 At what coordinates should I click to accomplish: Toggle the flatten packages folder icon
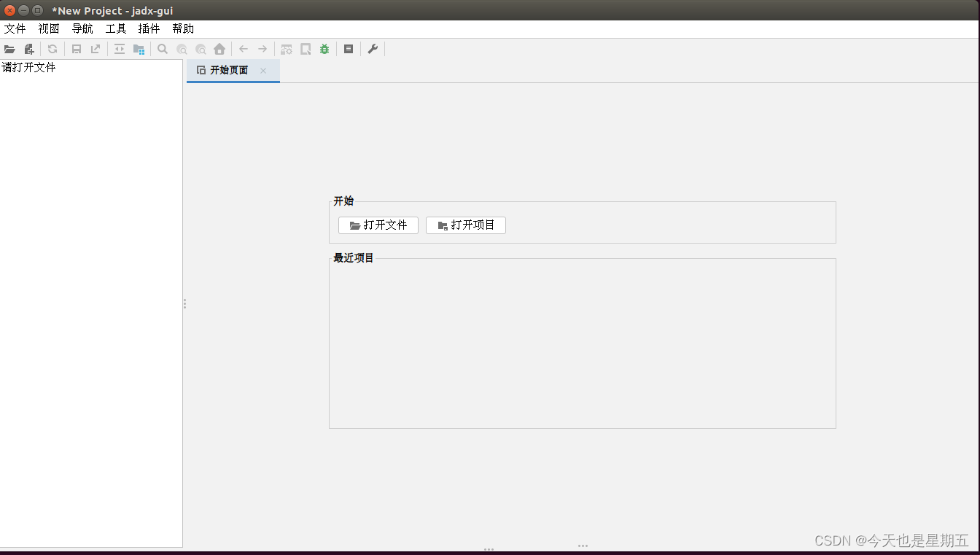(x=139, y=49)
